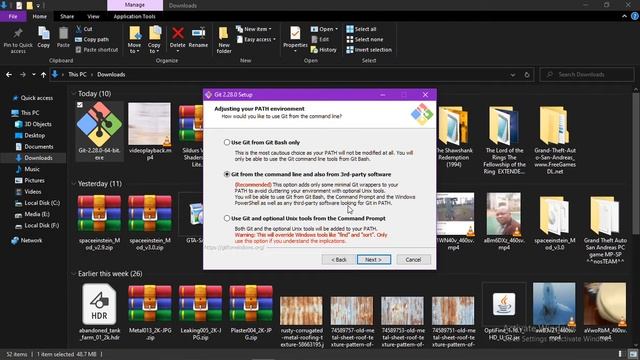Open the Copy to dropdown

(154, 49)
